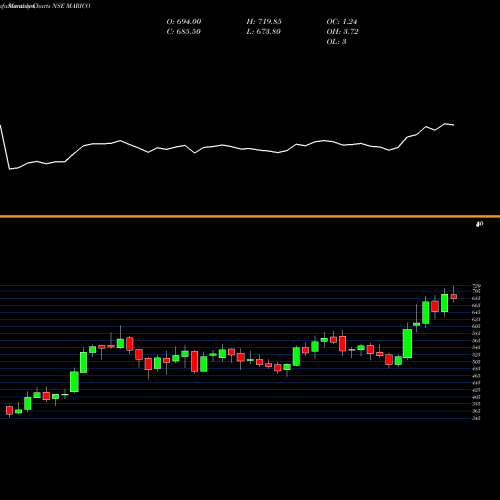This screenshot has width=500, height=500.
Task: Click the 485 price axis label
Action: (476, 368)
